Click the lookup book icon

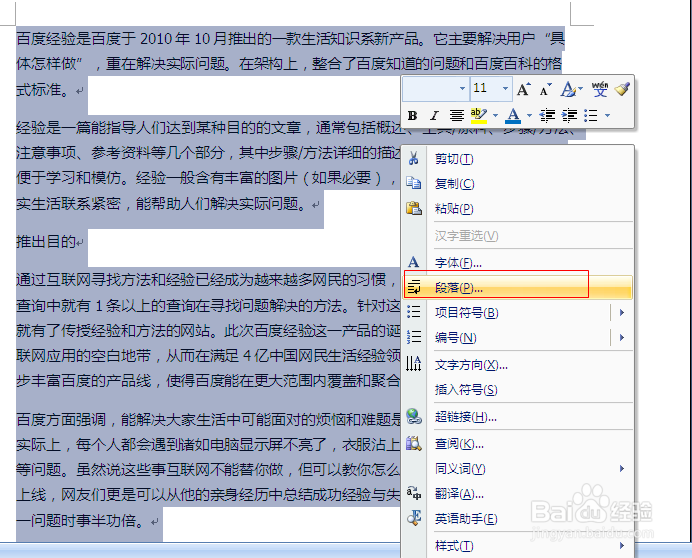(414, 443)
